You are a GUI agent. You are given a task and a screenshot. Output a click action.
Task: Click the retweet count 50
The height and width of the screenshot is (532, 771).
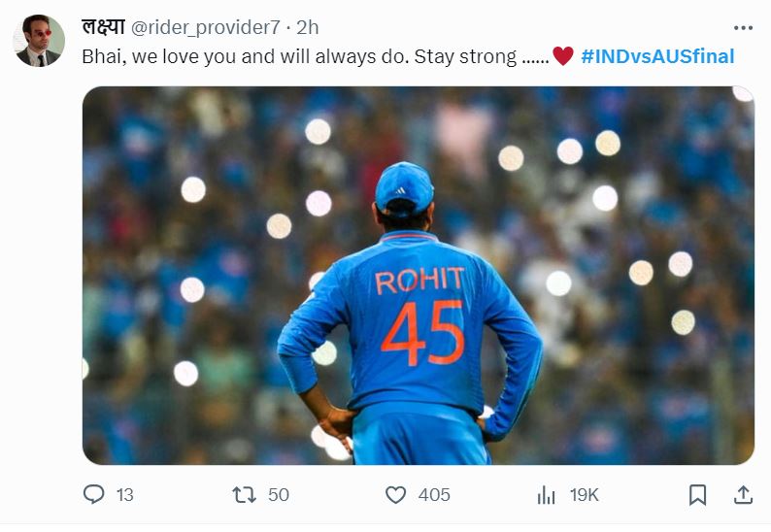coord(279,495)
